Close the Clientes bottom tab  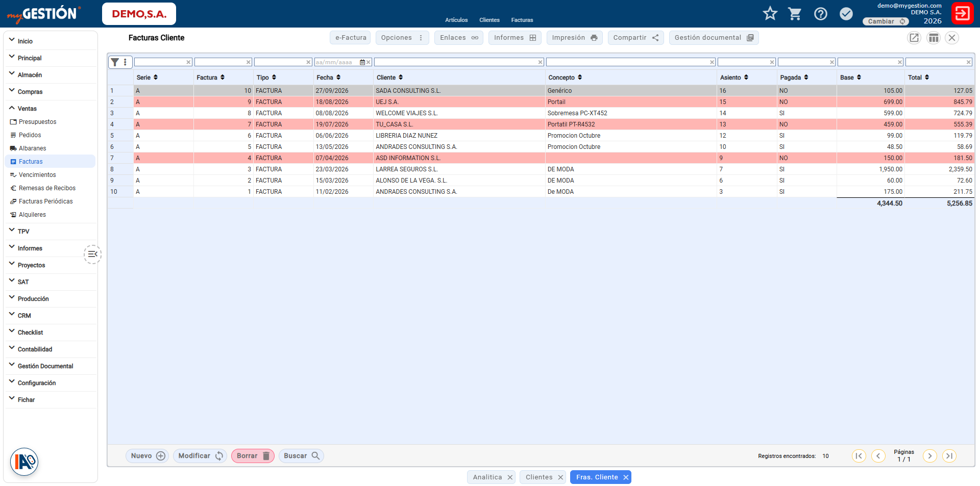[x=560, y=477]
